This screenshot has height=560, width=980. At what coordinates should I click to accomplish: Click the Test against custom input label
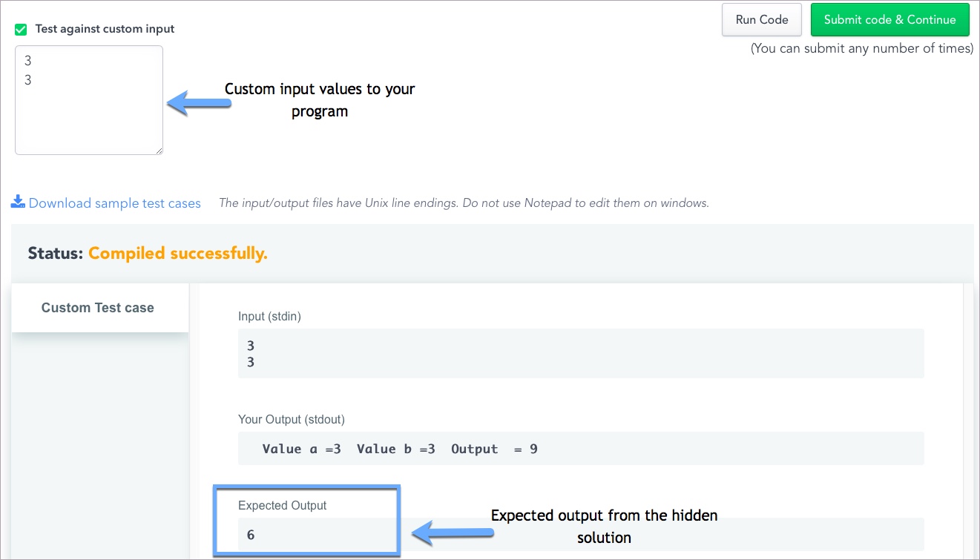[105, 29]
